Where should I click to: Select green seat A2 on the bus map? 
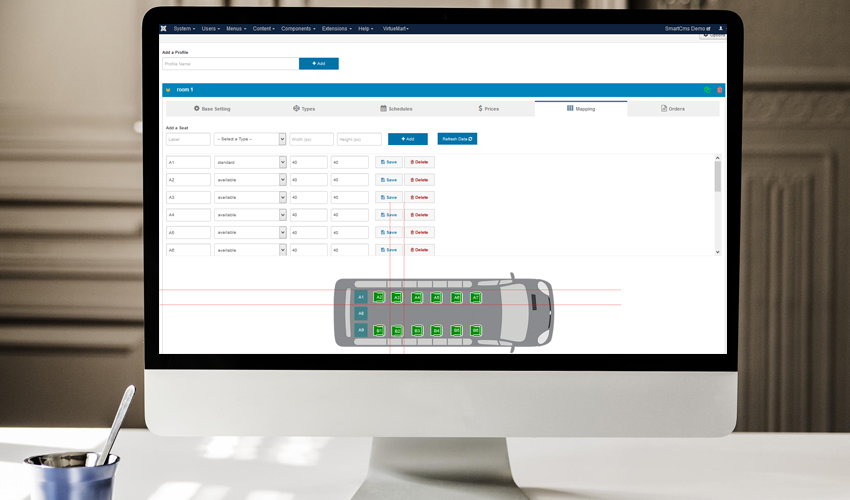click(x=379, y=297)
